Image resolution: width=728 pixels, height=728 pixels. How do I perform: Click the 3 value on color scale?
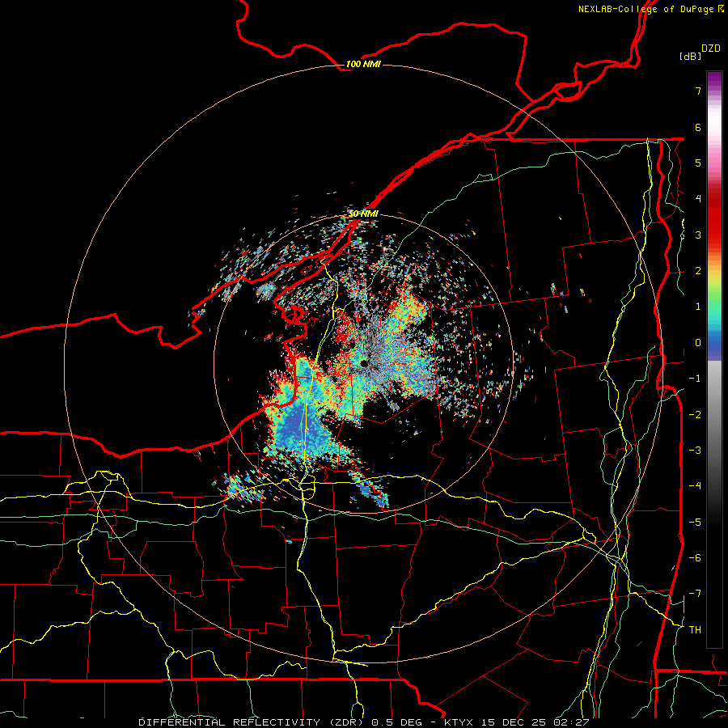click(698, 235)
